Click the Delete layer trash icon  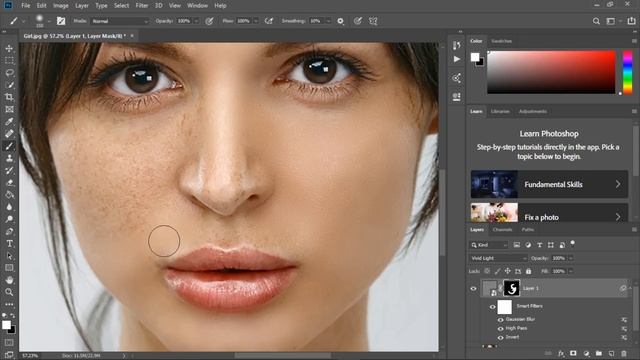[624, 353]
